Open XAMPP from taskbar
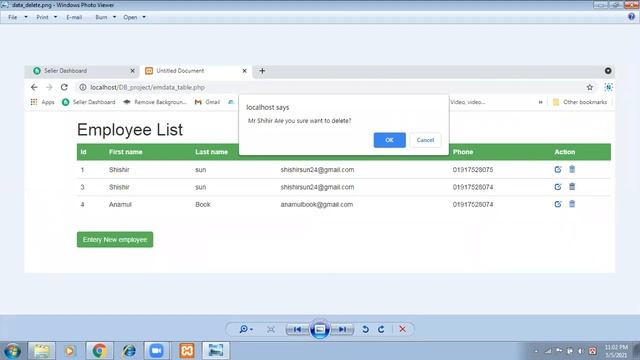640x360 pixels. click(x=187, y=351)
